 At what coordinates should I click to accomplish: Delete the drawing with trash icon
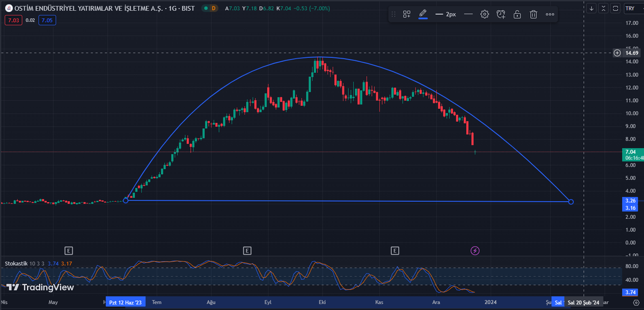click(533, 14)
